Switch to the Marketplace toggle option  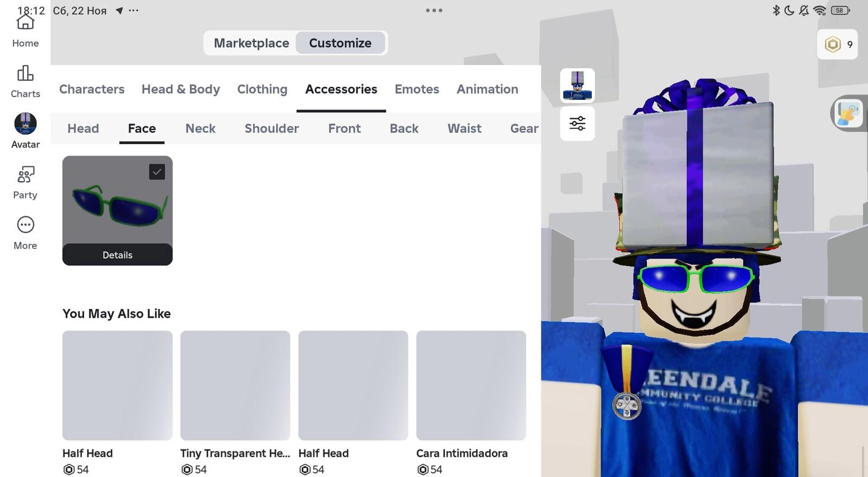coord(251,43)
